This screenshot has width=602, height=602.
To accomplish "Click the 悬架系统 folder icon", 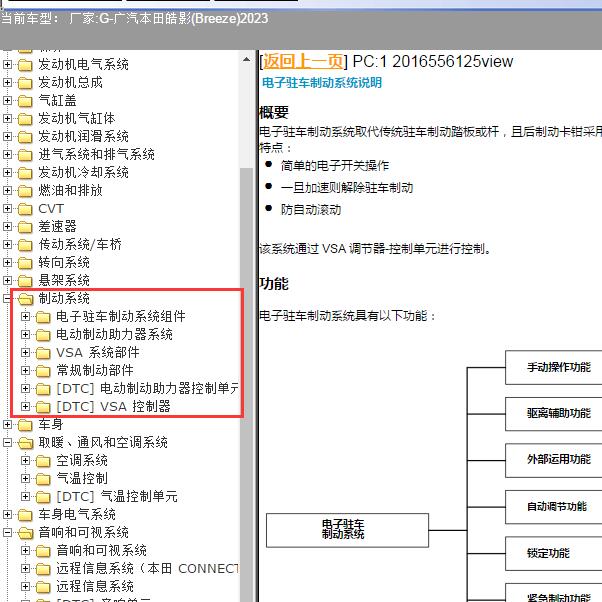I will click(25, 281).
